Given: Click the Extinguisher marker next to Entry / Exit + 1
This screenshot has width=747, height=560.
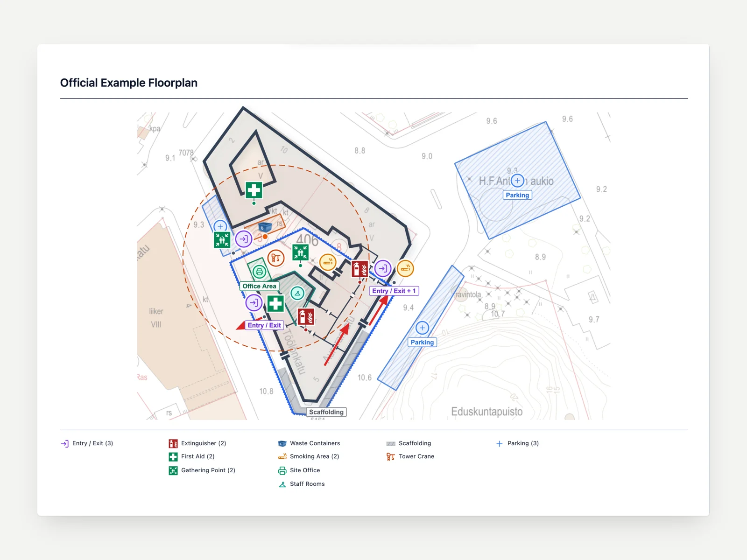Looking at the screenshot, I should tap(360, 269).
